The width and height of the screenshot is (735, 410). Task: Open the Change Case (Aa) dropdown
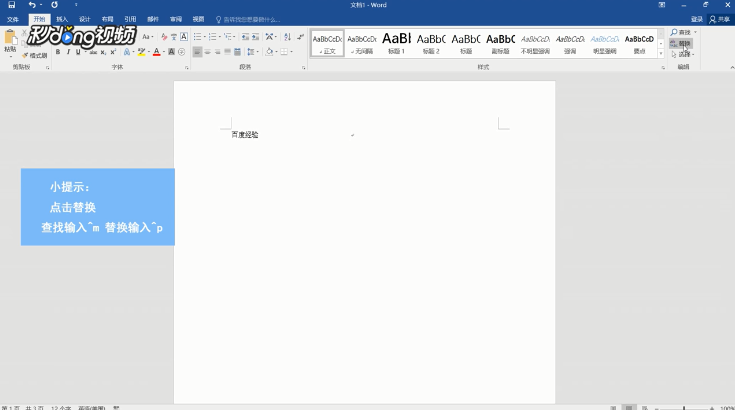click(x=148, y=37)
